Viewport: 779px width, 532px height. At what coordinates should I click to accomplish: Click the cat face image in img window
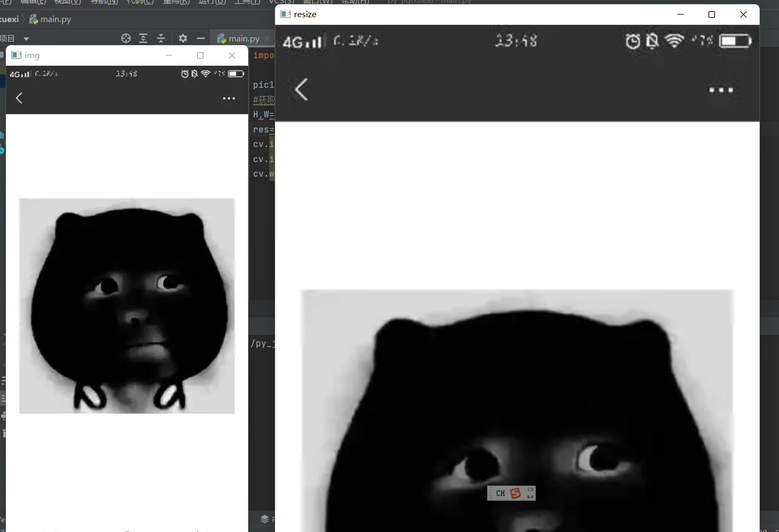(127, 306)
